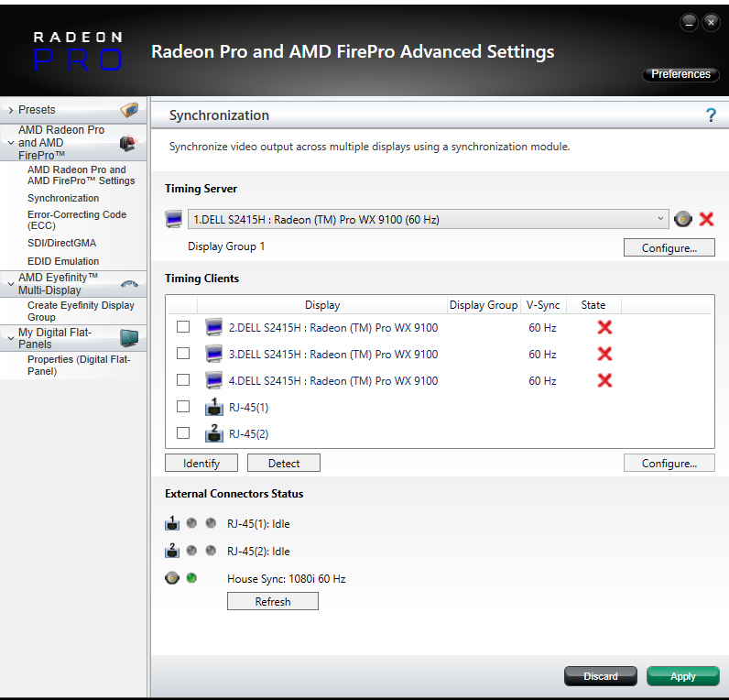Viewport: 729px width, 700px height.
Task: Click the RJ-45(1) connector icon in Timing Clients
Action: point(214,407)
